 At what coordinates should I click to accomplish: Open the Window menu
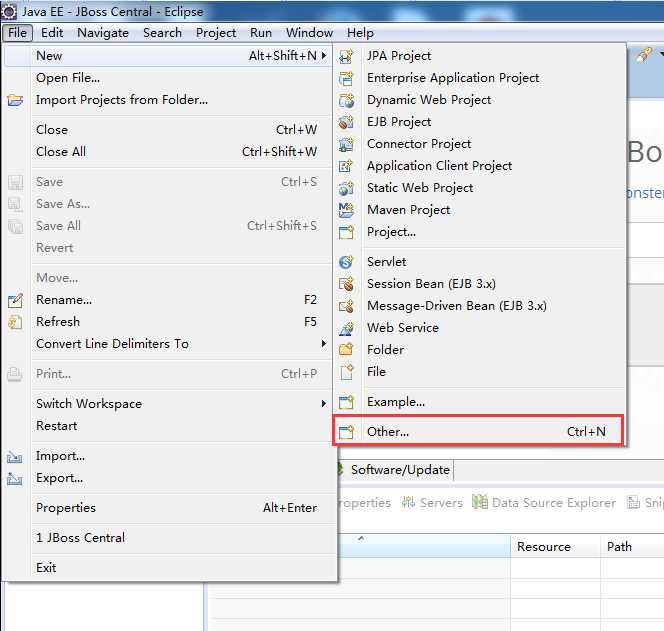pyautogui.click(x=309, y=33)
